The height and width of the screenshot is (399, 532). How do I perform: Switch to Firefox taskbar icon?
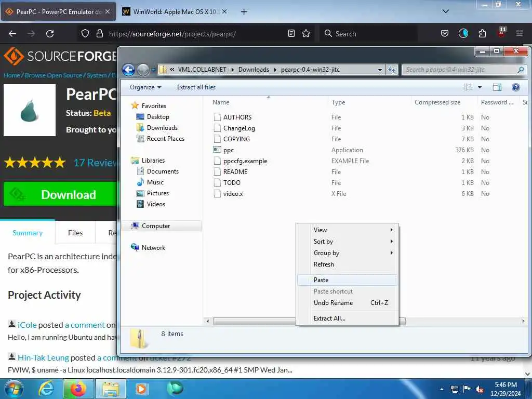pos(78,389)
